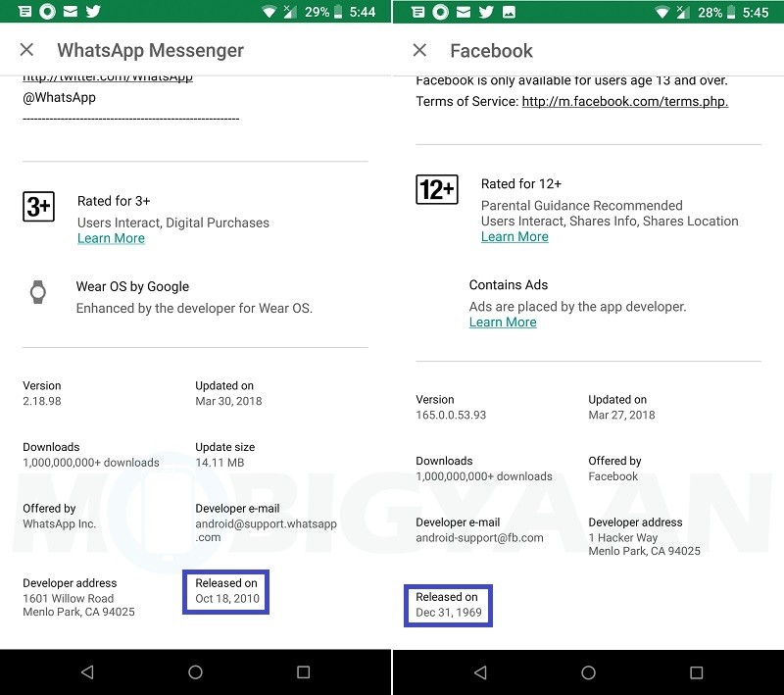The height and width of the screenshot is (695, 784).
Task: Tap the 3+ content rating badge
Action: [38, 207]
